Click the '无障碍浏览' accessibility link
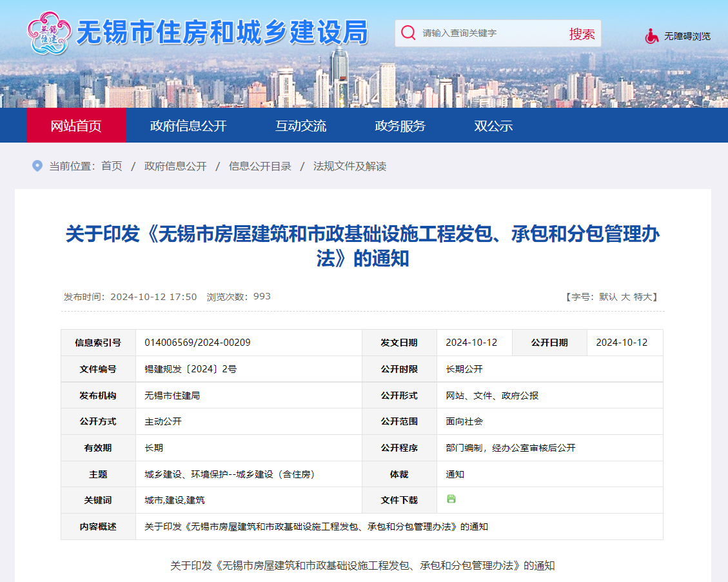This screenshot has width=728, height=582. click(x=687, y=36)
